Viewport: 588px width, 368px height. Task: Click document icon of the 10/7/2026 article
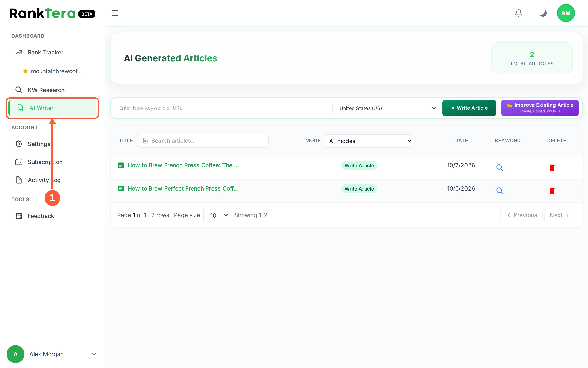pos(121,165)
